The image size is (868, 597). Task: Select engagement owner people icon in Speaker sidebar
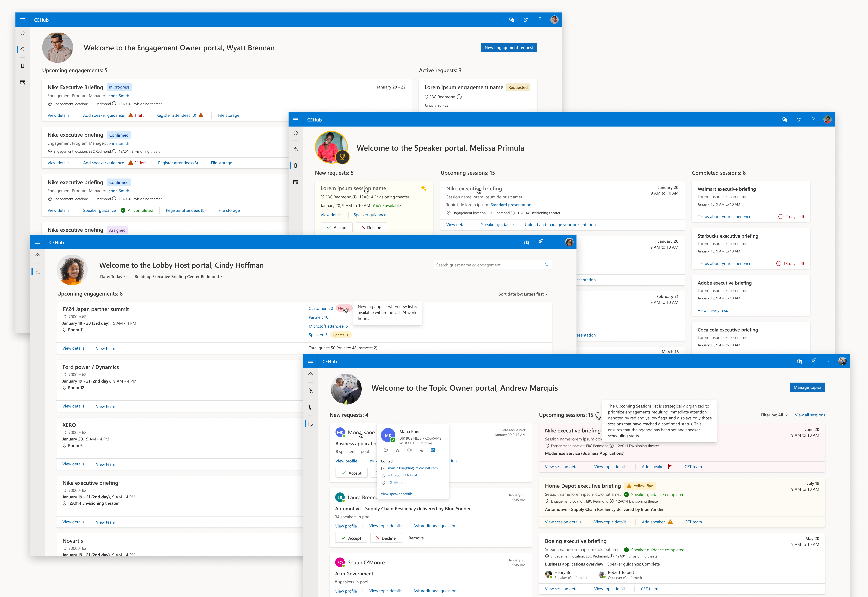(296, 149)
